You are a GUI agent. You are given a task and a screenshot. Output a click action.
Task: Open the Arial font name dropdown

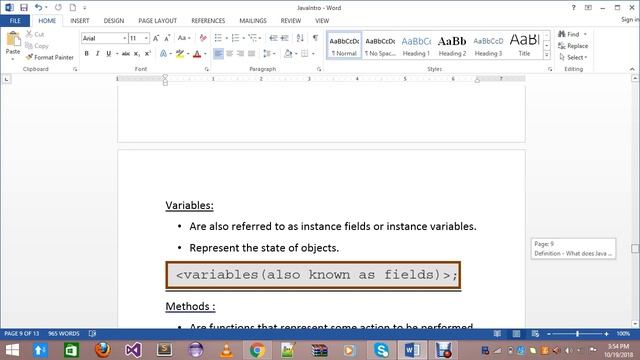click(124, 38)
